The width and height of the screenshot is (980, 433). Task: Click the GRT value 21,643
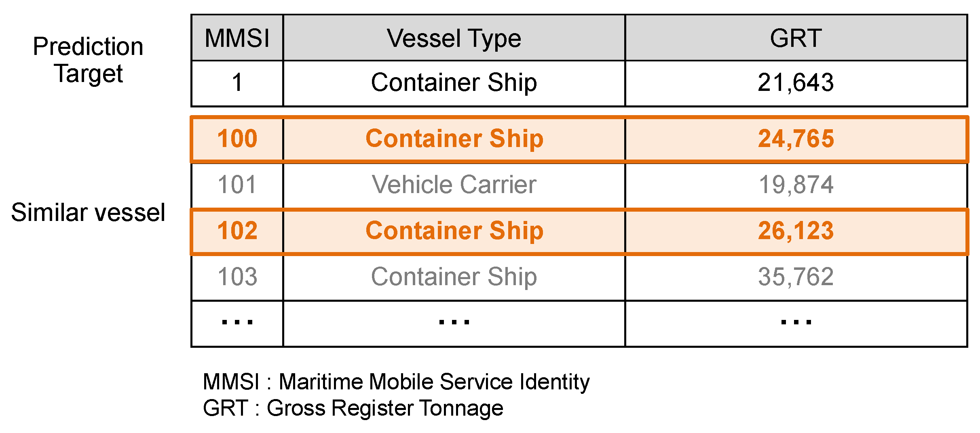tap(796, 82)
